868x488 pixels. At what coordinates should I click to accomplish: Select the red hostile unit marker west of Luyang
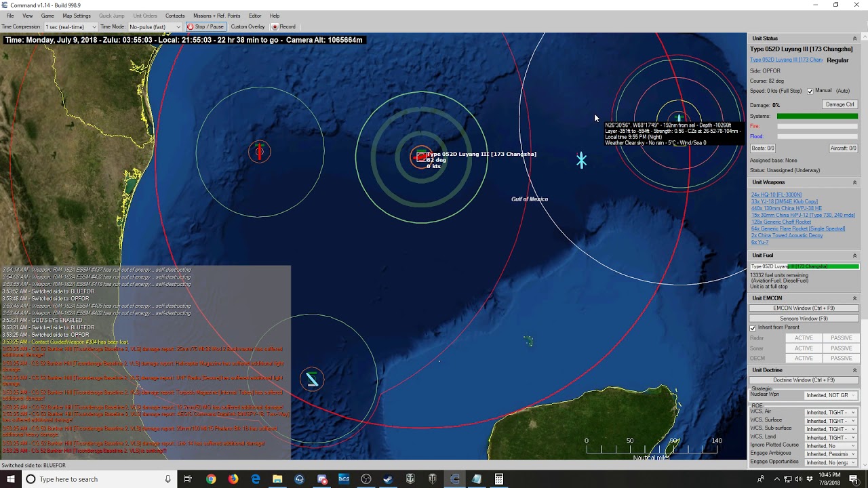pyautogui.click(x=259, y=151)
